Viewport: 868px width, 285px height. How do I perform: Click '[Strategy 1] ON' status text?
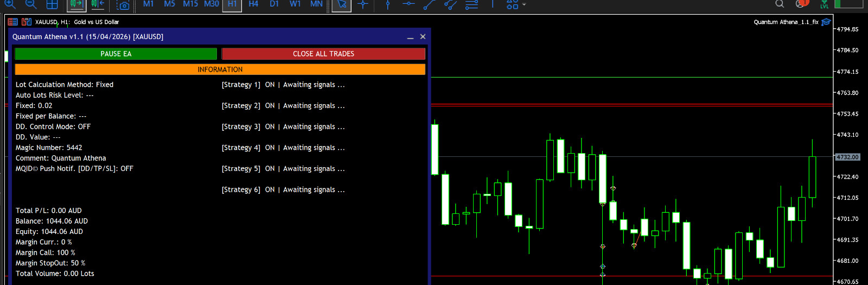(248, 85)
